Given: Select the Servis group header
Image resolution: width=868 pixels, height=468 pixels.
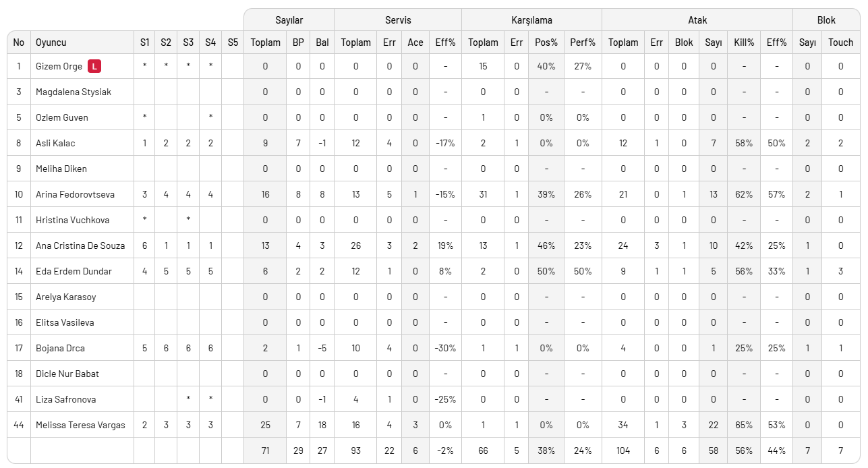Looking at the screenshot, I should 398,20.
